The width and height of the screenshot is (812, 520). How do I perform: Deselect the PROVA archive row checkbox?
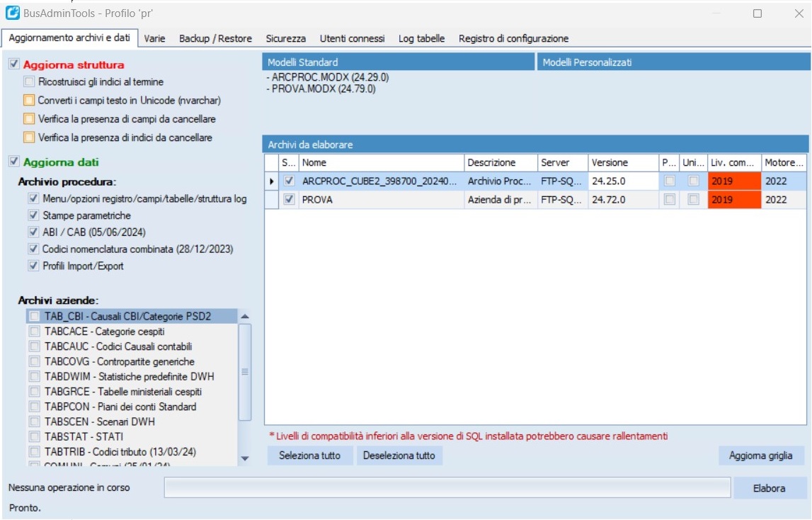pyautogui.click(x=289, y=200)
